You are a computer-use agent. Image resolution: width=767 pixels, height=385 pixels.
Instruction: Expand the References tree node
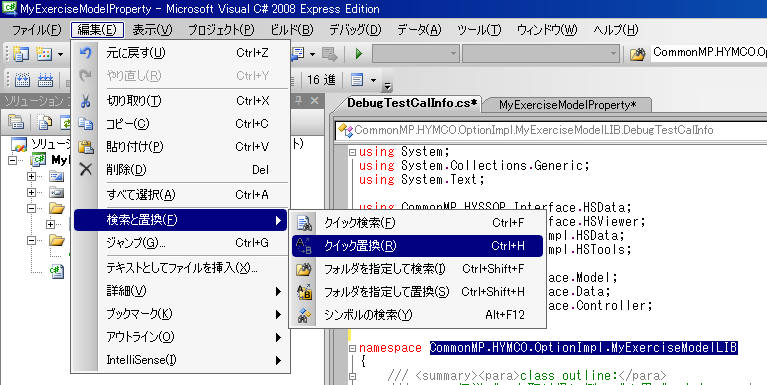[32, 192]
